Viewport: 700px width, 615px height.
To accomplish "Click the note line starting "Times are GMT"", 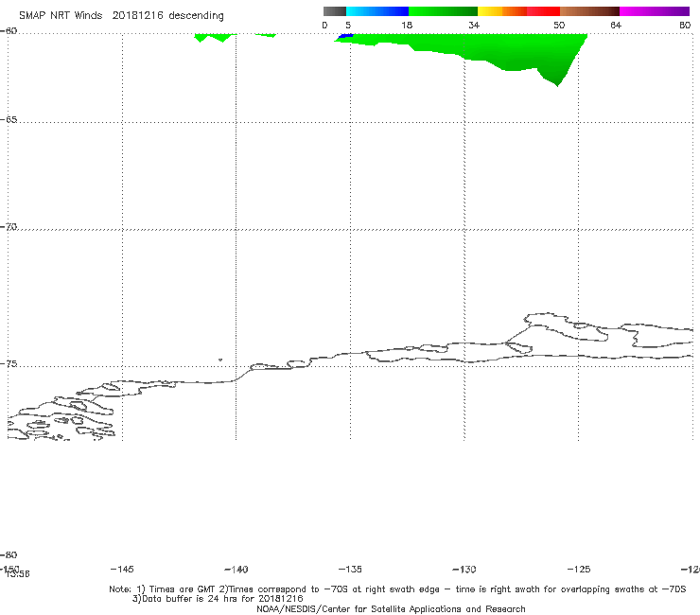I will [397, 589].
